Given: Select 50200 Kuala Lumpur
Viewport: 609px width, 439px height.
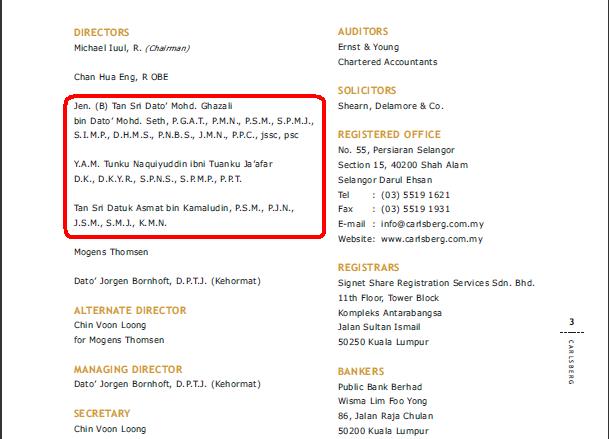Looking at the screenshot, I should coord(383,431).
